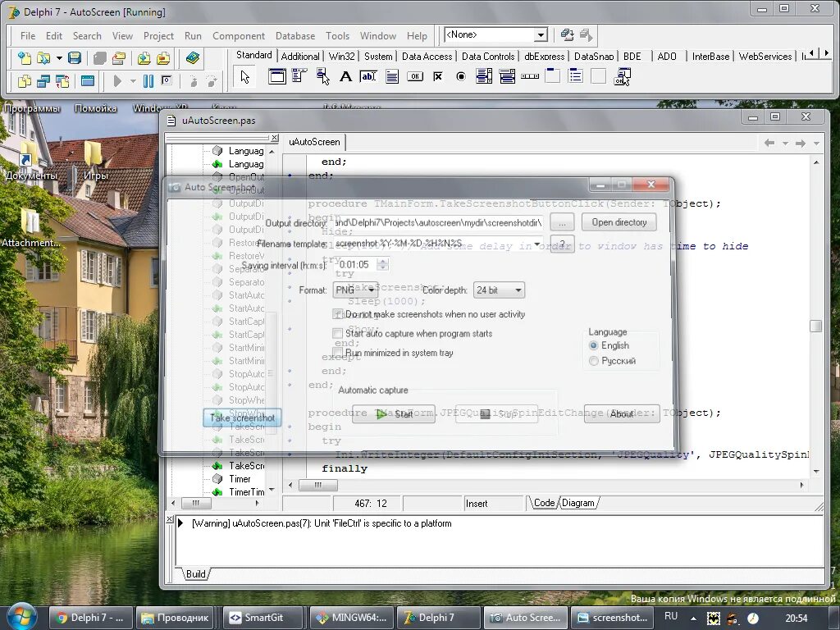Open the File menu

(x=28, y=36)
